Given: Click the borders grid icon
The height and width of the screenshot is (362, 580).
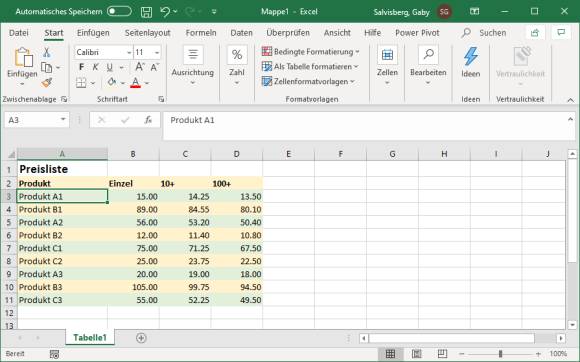Looking at the screenshot, I should pyautogui.click(x=81, y=82).
